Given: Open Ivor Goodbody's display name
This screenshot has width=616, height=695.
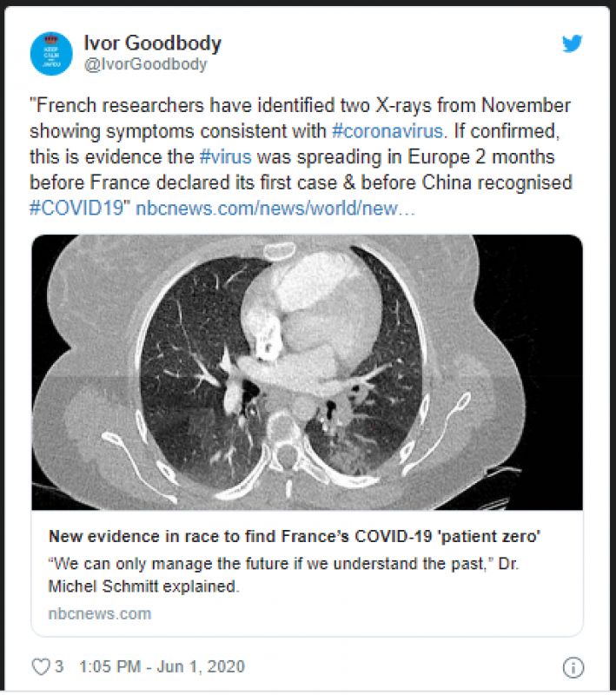Looking at the screenshot, I should (x=152, y=43).
